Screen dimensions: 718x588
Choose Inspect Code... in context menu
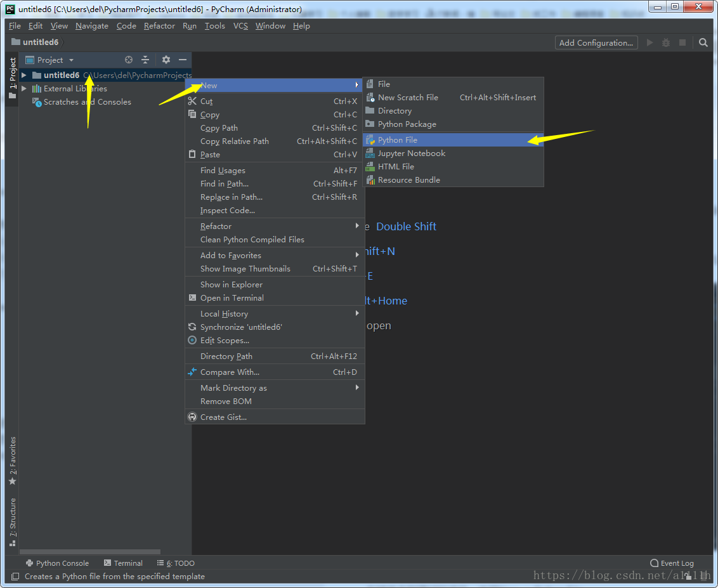275,210
